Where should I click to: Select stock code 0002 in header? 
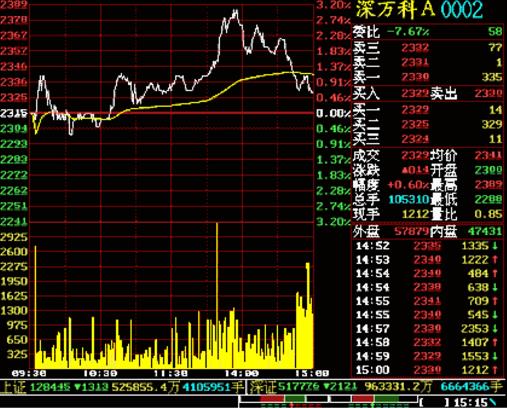click(x=461, y=9)
